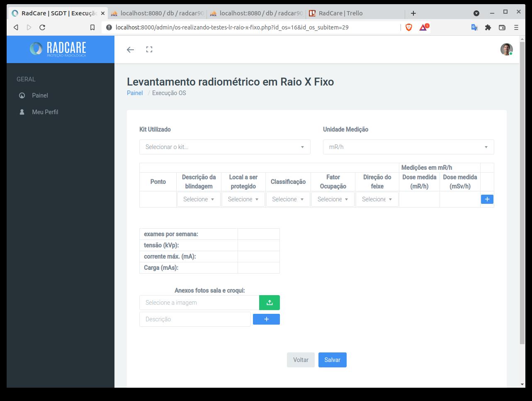Go to Meu Perfil sidebar item
This screenshot has width=532, height=401.
(45, 112)
